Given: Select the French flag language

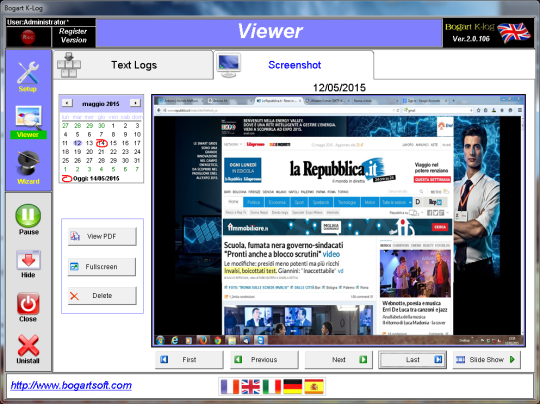Looking at the screenshot, I should pyautogui.click(x=230, y=386).
